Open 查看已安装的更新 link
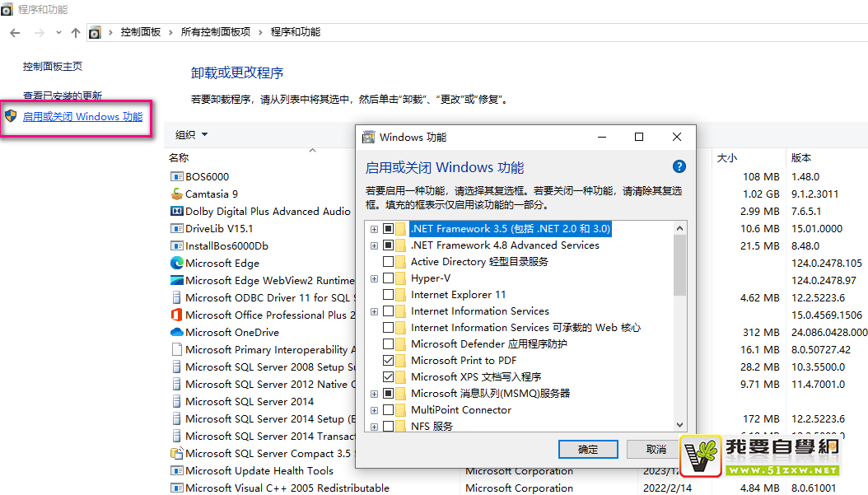 pyautogui.click(x=63, y=96)
